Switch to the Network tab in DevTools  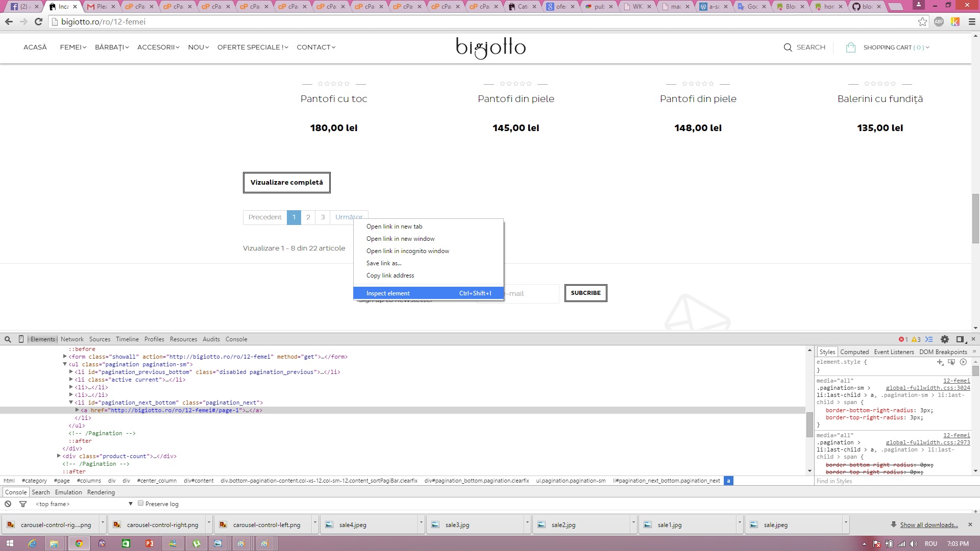pos(72,339)
